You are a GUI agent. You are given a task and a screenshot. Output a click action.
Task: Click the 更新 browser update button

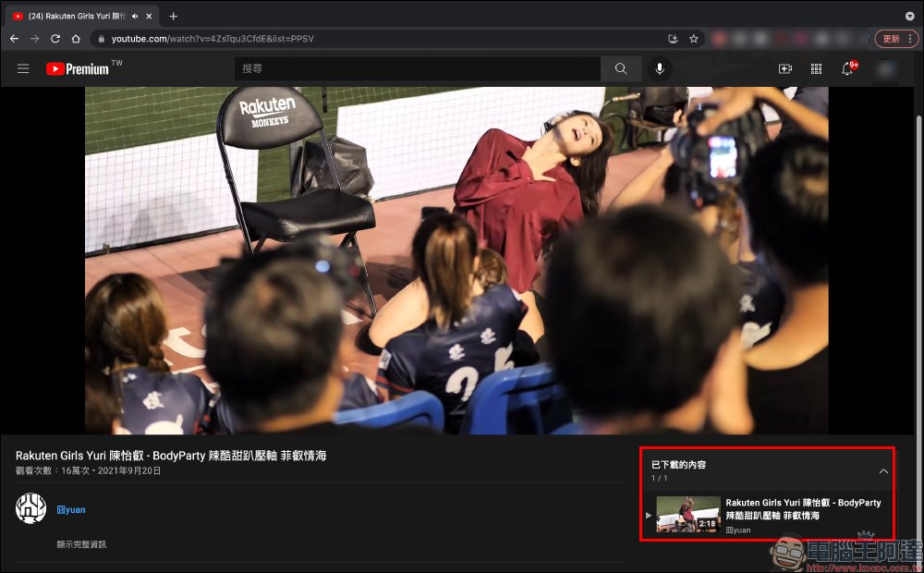pyautogui.click(x=896, y=39)
